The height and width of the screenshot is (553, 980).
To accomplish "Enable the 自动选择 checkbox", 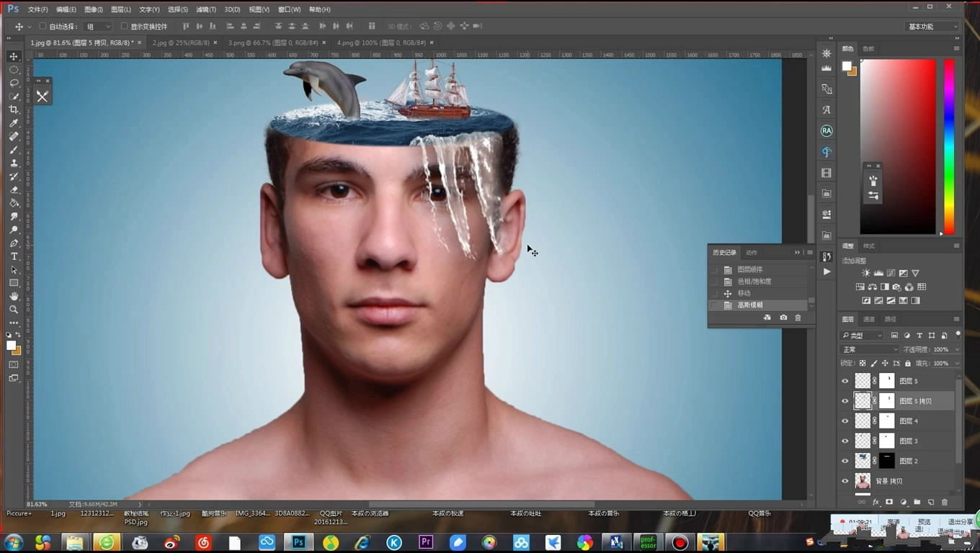I will pyautogui.click(x=43, y=27).
